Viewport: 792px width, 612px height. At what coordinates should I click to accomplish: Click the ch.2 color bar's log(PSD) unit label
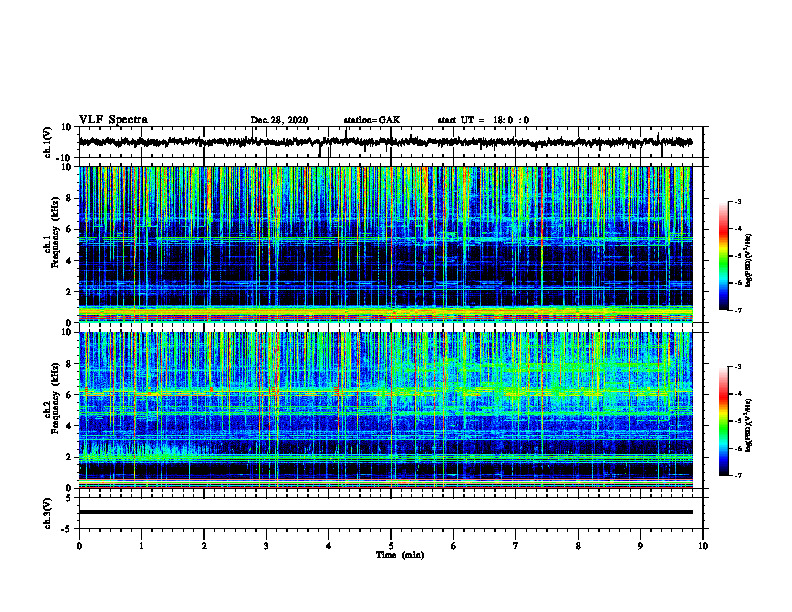[748, 425]
